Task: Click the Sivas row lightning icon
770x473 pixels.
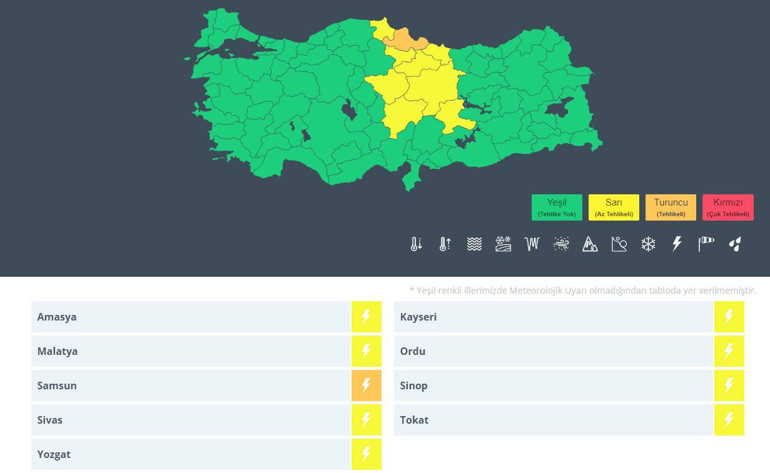Action: click(366, 420)
